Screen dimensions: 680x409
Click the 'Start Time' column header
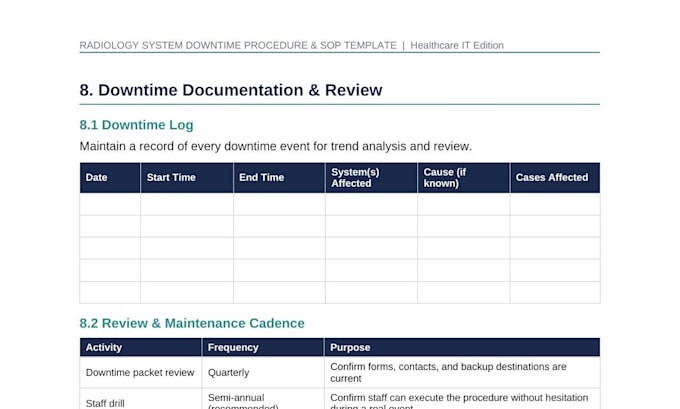187,178
